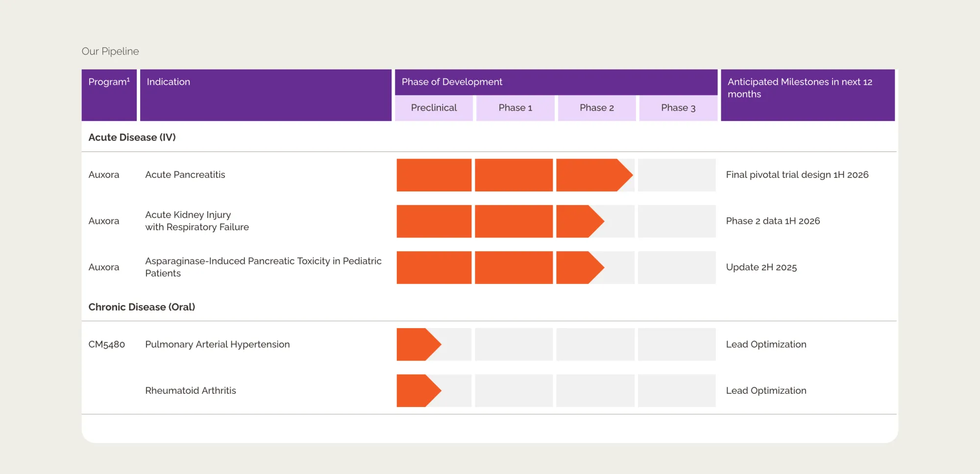Select the Acute Disease (IV) section heading

[x=132, y=138]
